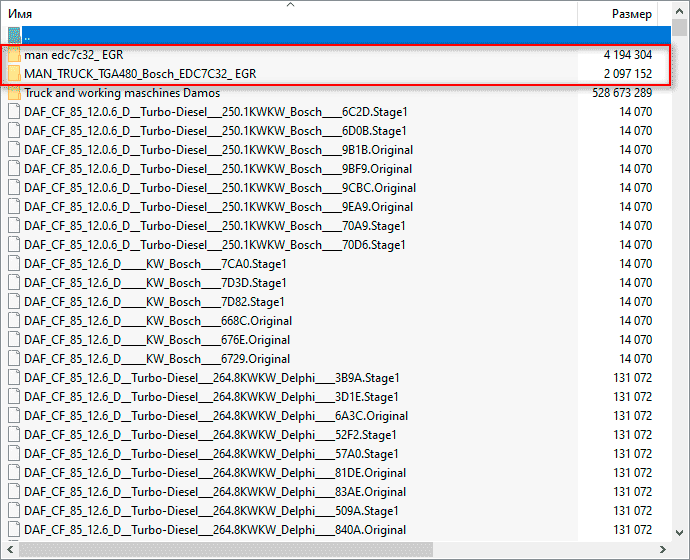Select file name ending 7CA0.Stage1
Viewport: 690px width, 560px height.
click(155, 264)
